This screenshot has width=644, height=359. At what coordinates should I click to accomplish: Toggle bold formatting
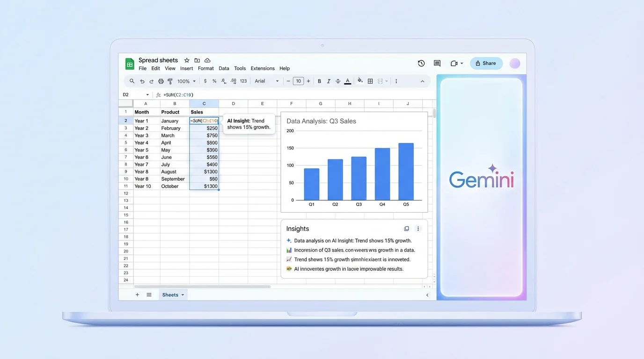click(x=320, y=81)
